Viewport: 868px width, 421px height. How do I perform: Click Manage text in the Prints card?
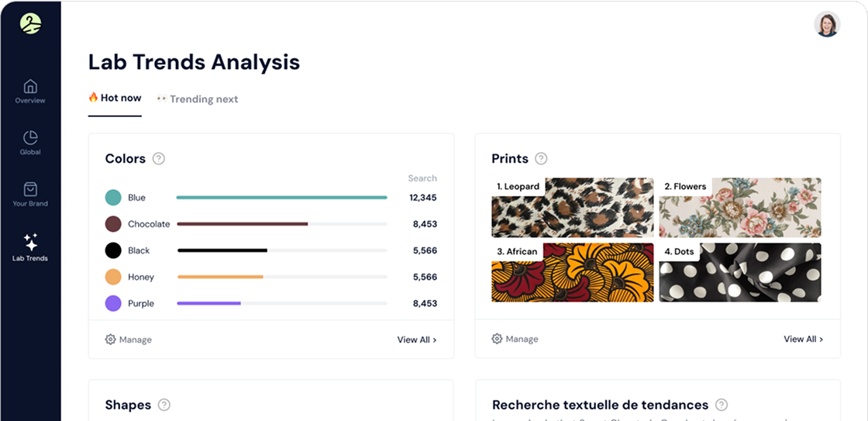(522, 339)
